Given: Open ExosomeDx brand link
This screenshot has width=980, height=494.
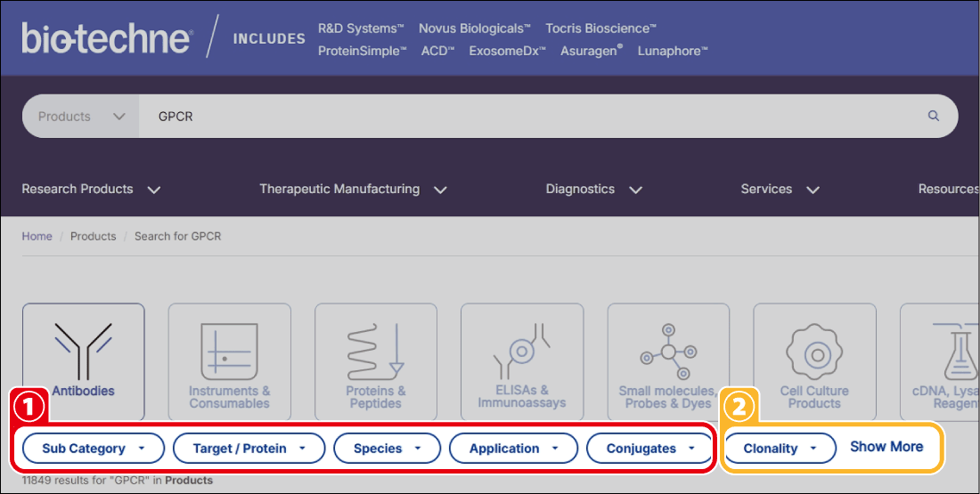Looking at the screenshot, I should (508, 51).
